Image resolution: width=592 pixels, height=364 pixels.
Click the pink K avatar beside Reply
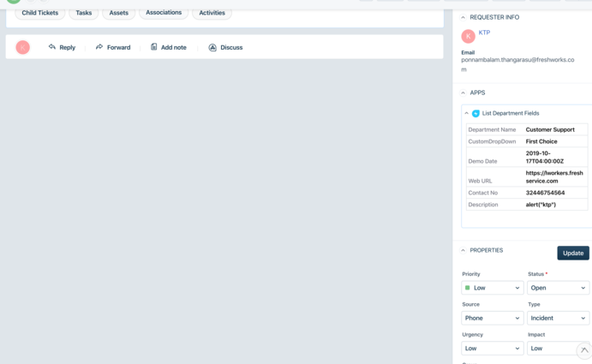[x=22, y=47]
